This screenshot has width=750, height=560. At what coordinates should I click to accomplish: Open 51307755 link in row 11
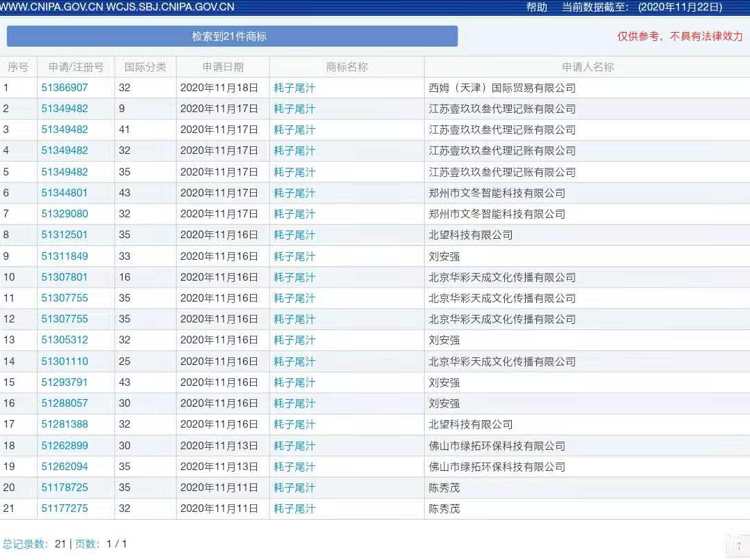click(65, 298)
